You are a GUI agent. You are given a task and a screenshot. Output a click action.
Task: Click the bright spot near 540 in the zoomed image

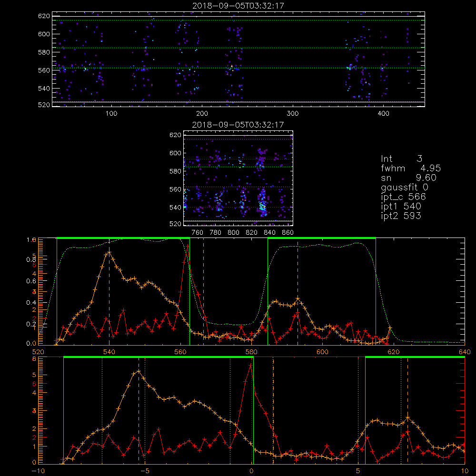click(x=263, y=208)
